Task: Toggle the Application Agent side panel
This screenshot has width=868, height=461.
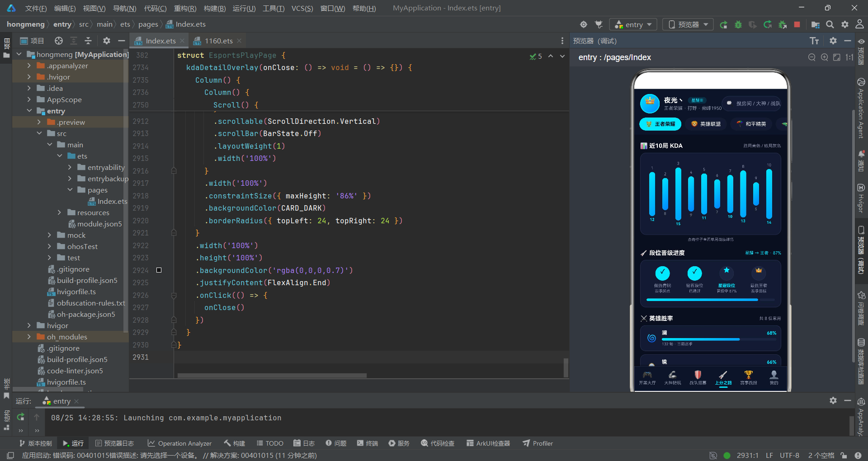Action: (861, 108)
